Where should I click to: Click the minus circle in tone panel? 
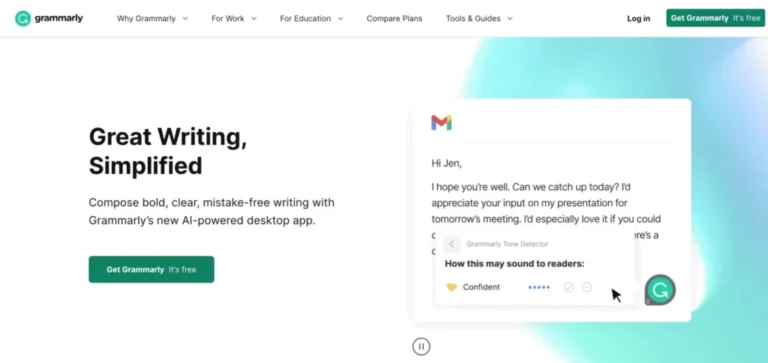[x=587, y=288]
